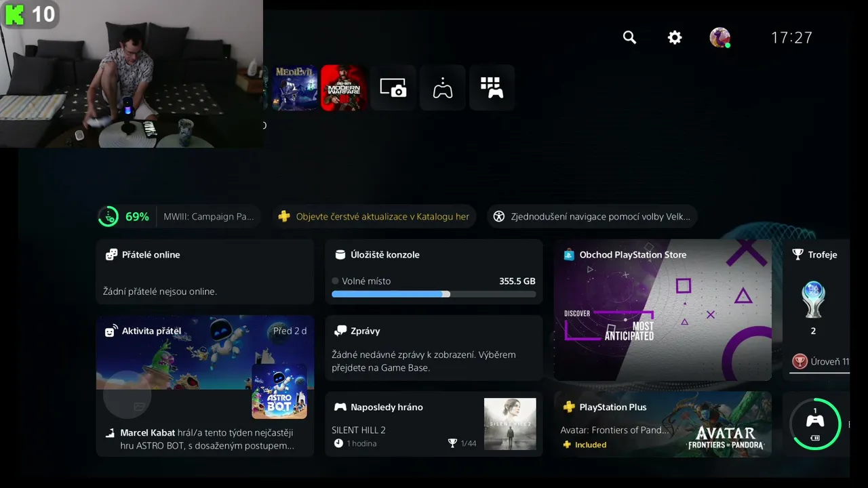Image resolution: width=868 pixels, height=488 pixels.
Task: Click the Trofeje trophy cup icon
Action: click(x=798, y=255)
